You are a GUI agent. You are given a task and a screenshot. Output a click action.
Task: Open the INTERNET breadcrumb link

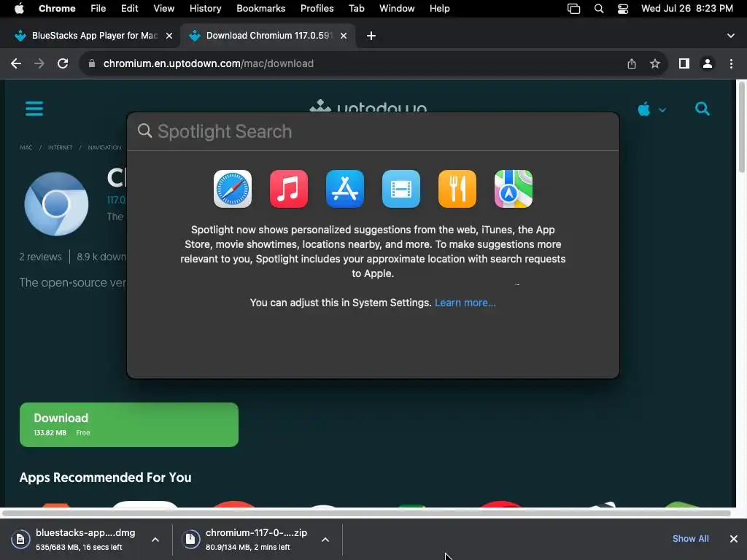point(60,147)
